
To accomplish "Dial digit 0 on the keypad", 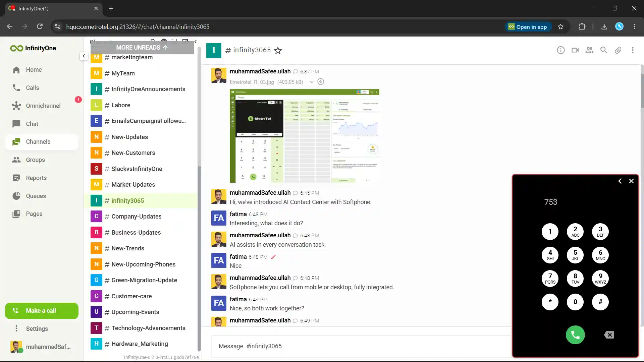I will coord(575,302).
